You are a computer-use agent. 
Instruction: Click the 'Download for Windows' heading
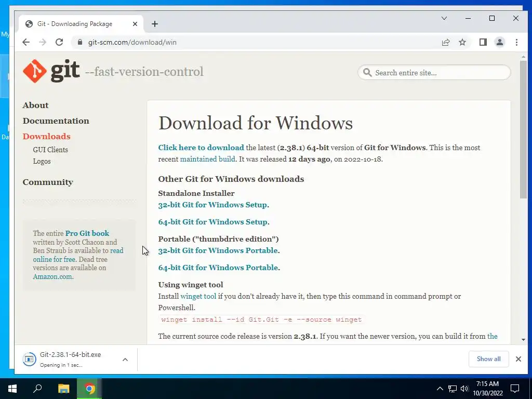click(256, 123)
